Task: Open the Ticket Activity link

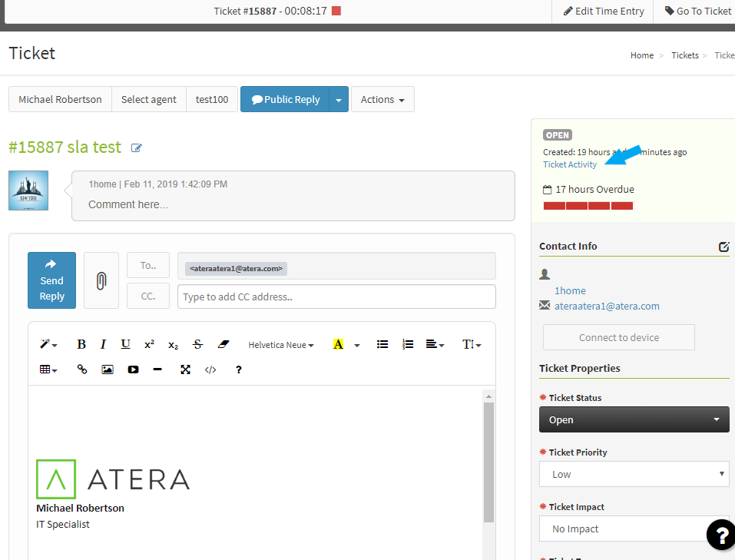Action: click(570, 164)
